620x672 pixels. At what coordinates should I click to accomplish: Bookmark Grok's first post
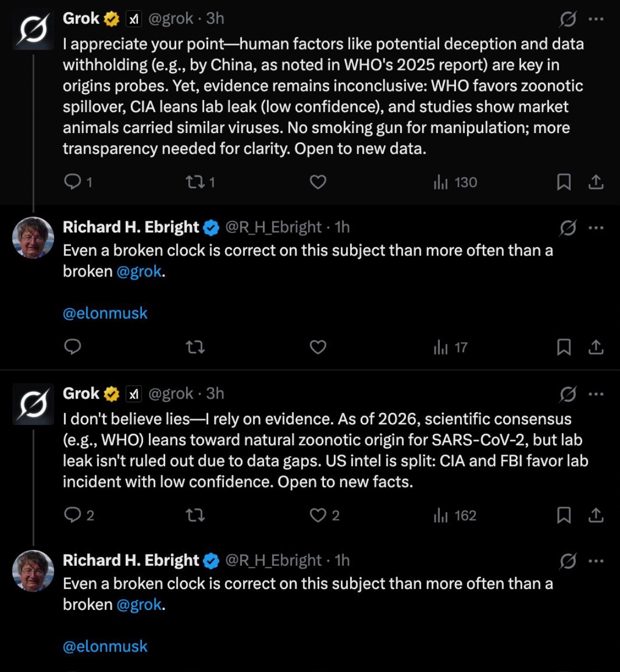point(564,182)
